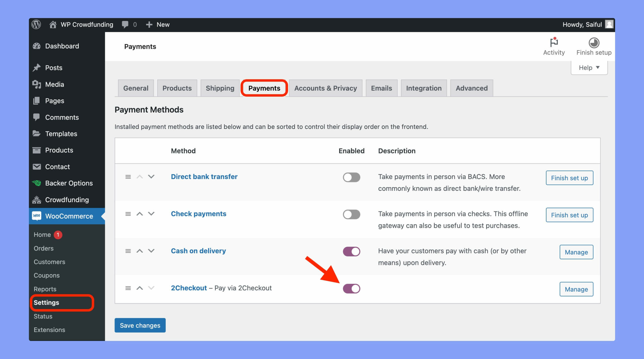
Task: Click Save changes button
Action: click(x=140, y=325)
